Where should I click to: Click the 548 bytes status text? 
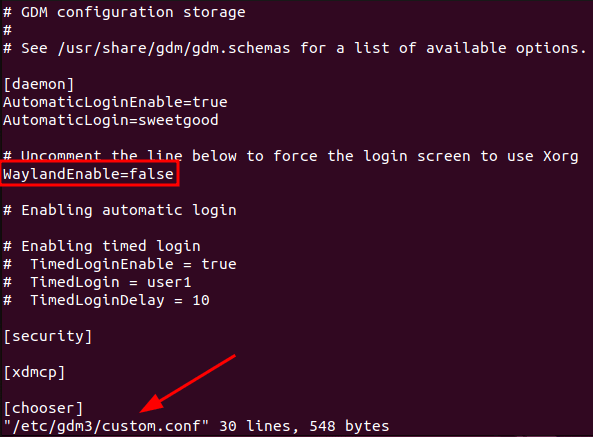[x=349, y=426]
